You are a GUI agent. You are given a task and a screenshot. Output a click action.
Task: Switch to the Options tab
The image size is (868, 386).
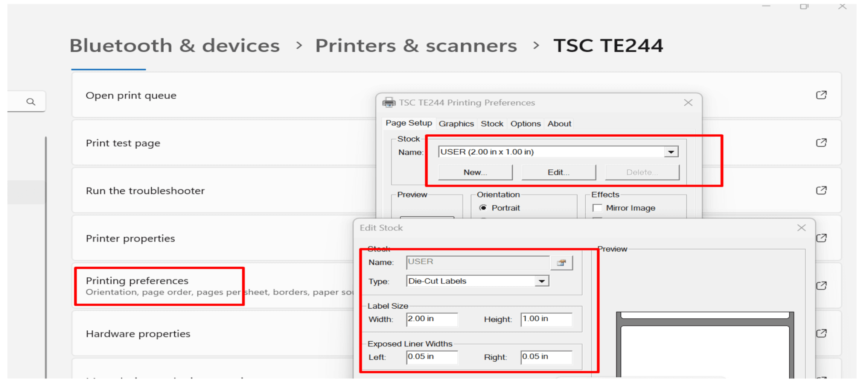click(x=525, y=123)
